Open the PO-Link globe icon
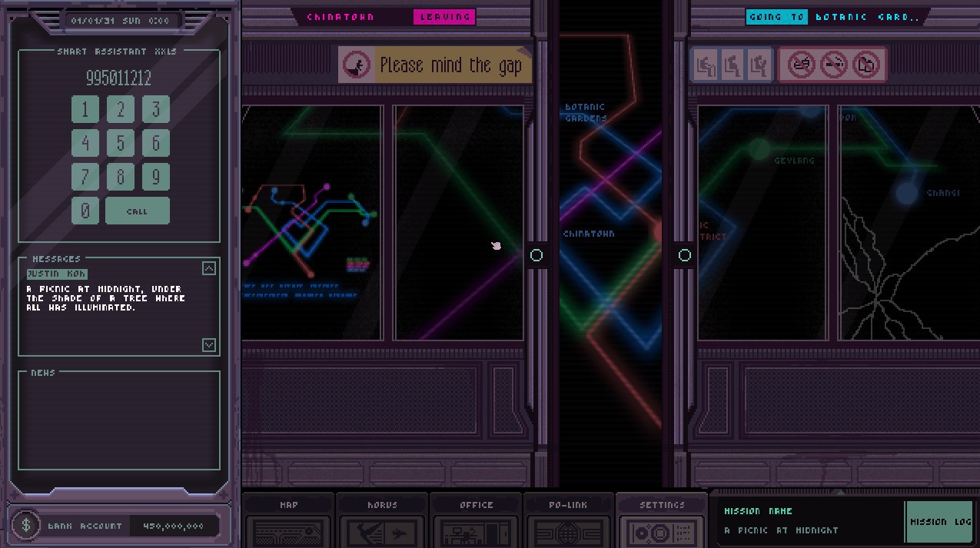Screen dimensions: 980x548 (569, 532)
